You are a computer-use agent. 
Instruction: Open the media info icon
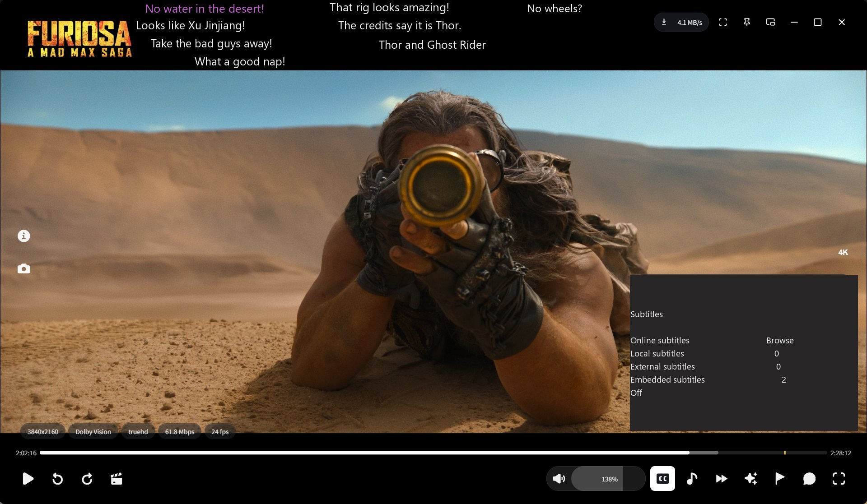[x=23, y=236]
